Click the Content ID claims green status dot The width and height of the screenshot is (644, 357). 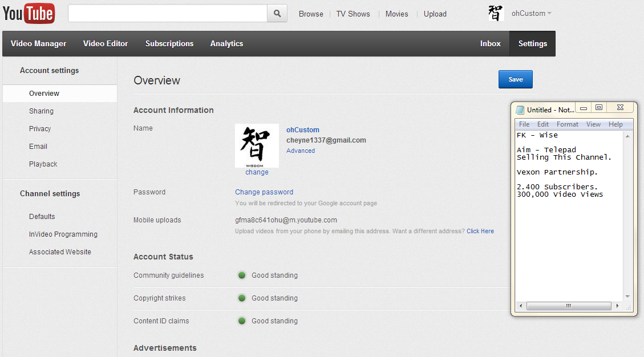coord(242,321)
